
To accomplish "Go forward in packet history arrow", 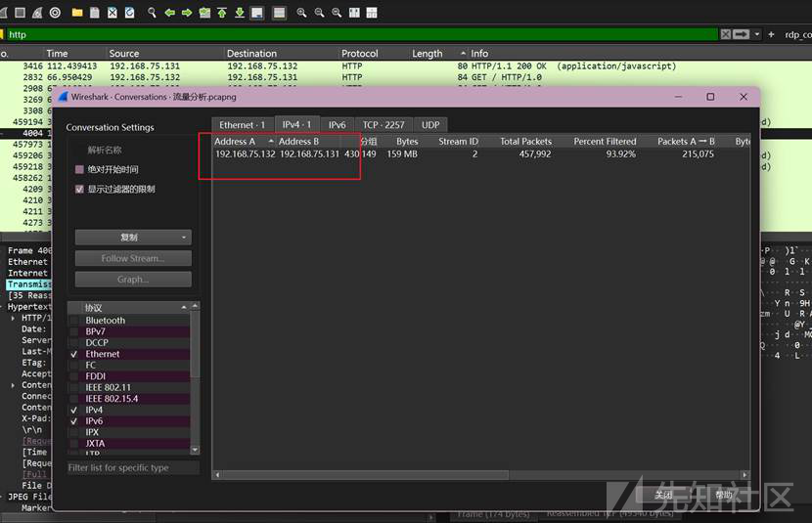I will (x=187, y=13).
